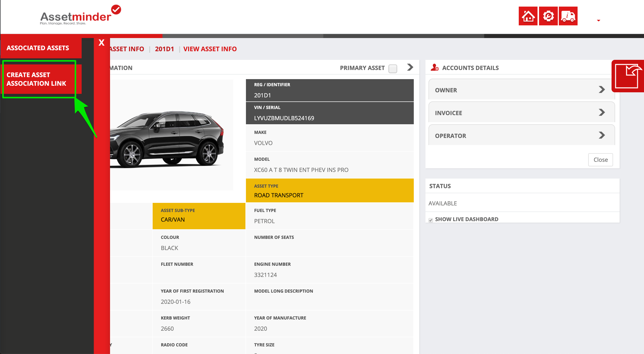The image size is (644, 354).
Task: Select VIN value LYVUZBMUDLB524169
Action: (x=284, y=118)
